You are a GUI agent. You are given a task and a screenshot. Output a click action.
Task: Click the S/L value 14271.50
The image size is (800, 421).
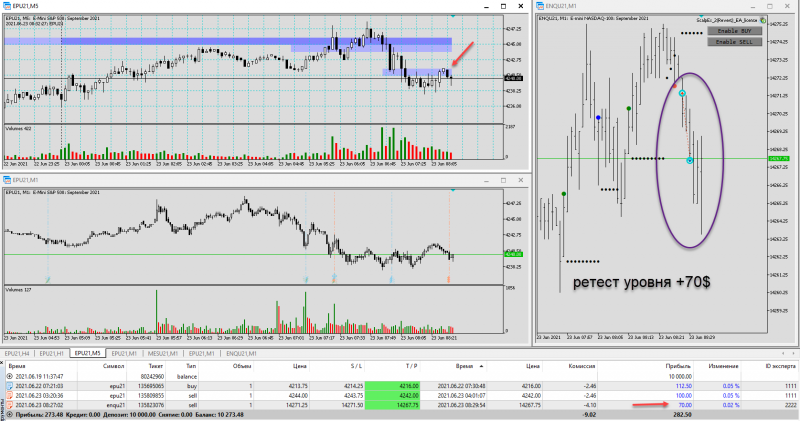(351, 405)
